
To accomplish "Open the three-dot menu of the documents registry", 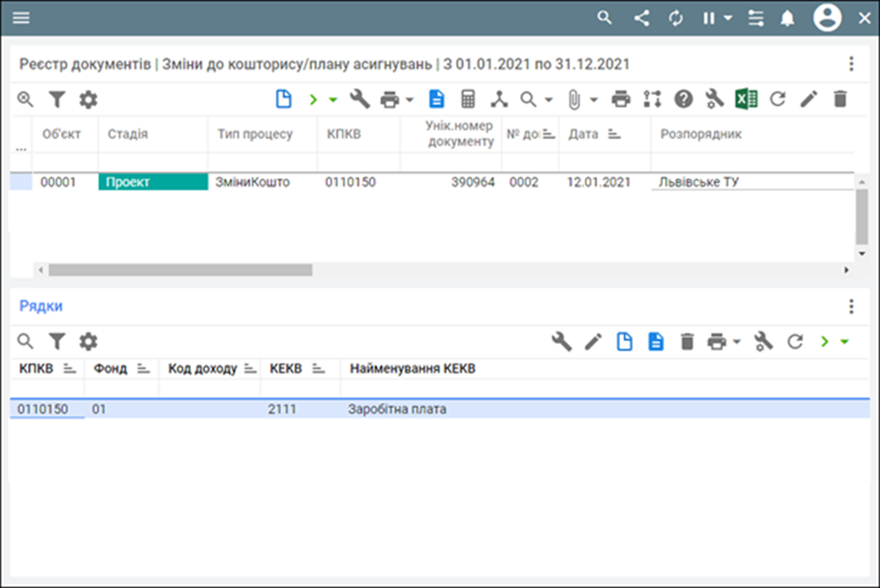I will (x=851, y=64).
